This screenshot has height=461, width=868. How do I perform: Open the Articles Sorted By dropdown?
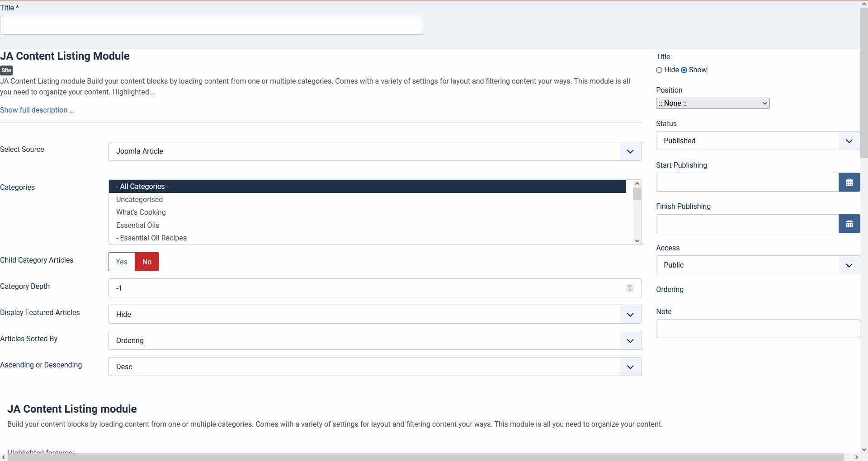point(375,340)
